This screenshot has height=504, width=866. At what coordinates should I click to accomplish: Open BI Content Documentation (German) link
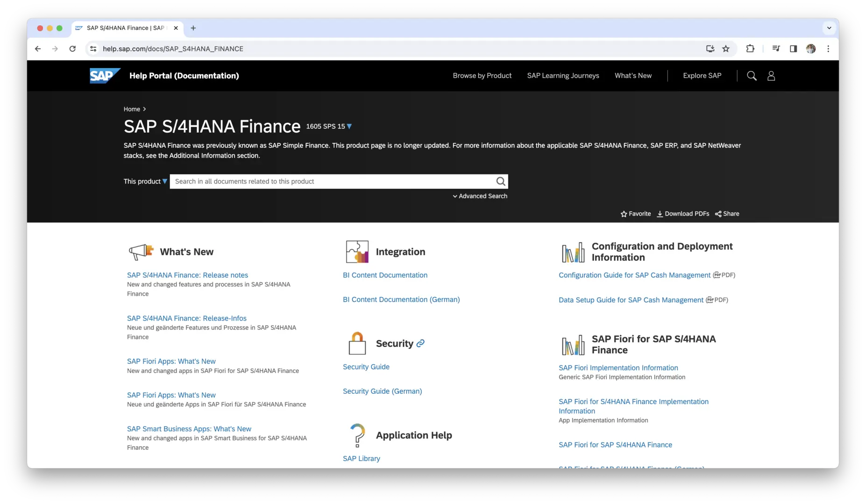(x=401, y=300)
